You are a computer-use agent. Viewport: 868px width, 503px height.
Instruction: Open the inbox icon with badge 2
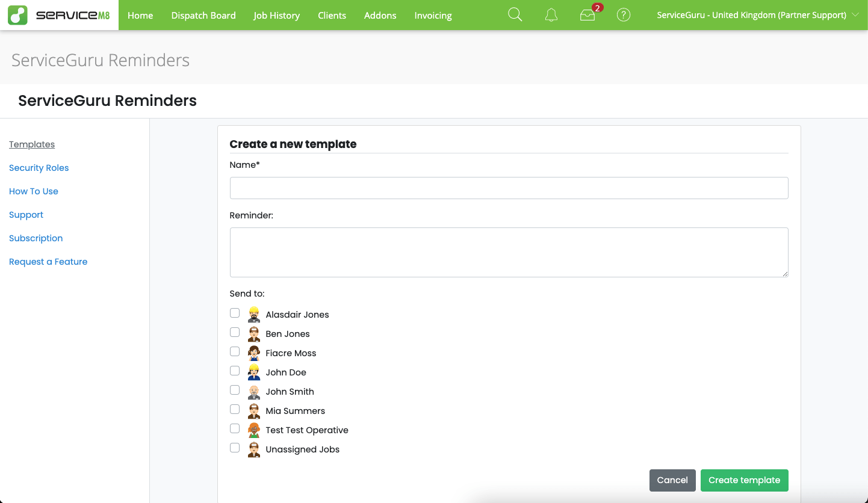(x=588, y=15)
